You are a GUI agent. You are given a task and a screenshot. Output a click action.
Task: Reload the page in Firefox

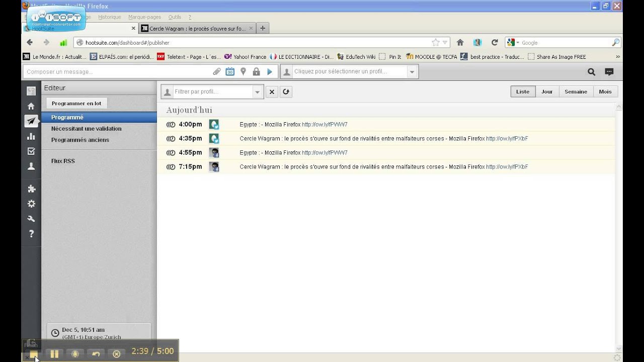(495, 43)
